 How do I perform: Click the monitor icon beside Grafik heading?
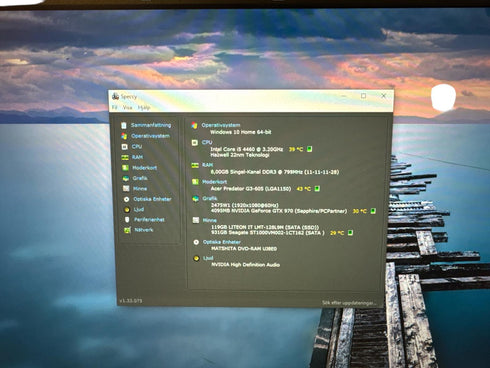196,199
